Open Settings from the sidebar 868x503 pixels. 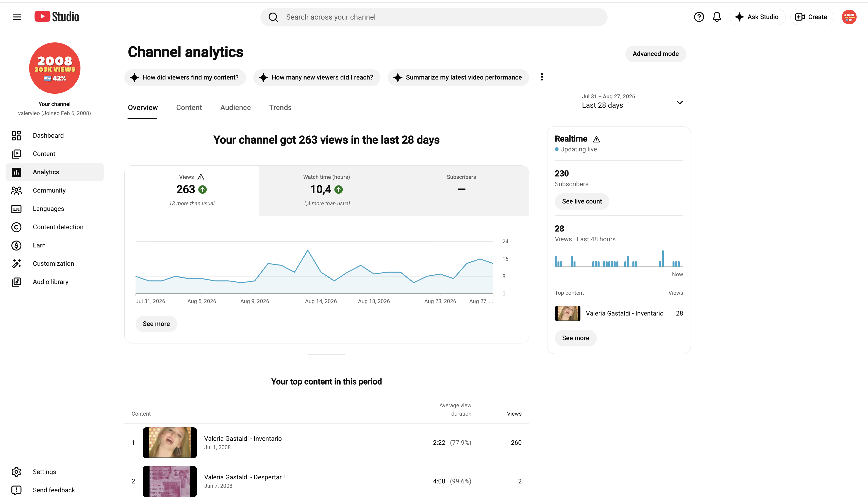click(54, 472)
